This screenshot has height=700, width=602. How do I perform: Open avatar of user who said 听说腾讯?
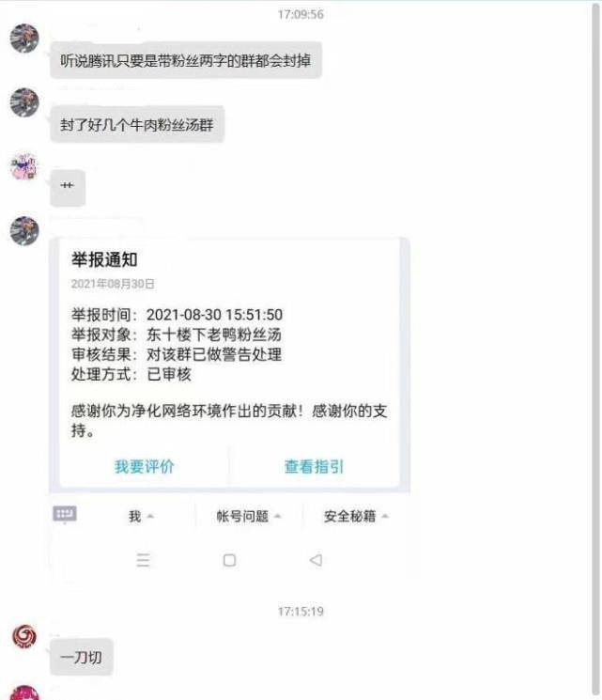[x=24, y=39]
